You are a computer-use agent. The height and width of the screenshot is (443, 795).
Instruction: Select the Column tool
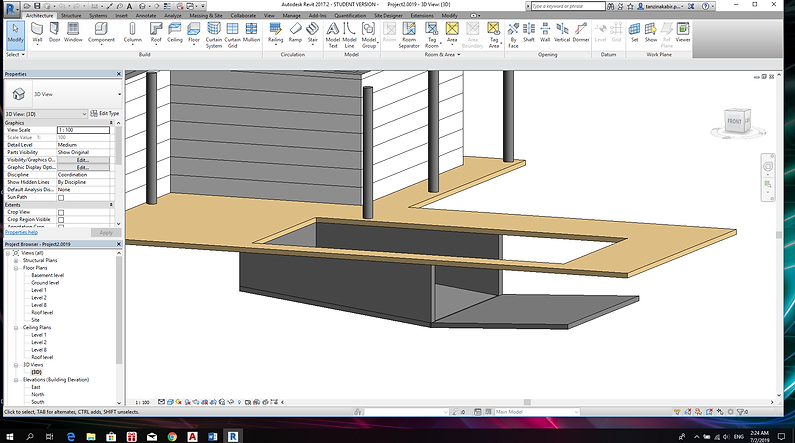tap(132, 33)
